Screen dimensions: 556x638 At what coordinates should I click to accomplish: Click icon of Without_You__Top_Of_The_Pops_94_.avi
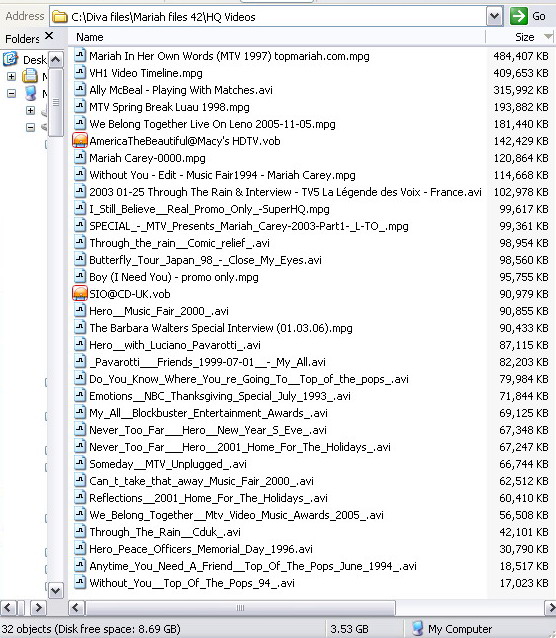pyautogui.click(x=80, y=583)
